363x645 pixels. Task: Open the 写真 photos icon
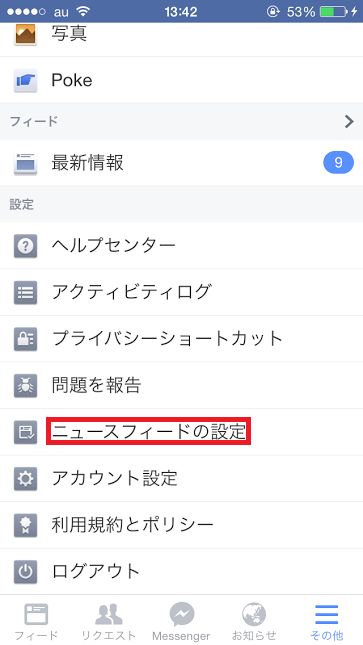click(26, 34)
